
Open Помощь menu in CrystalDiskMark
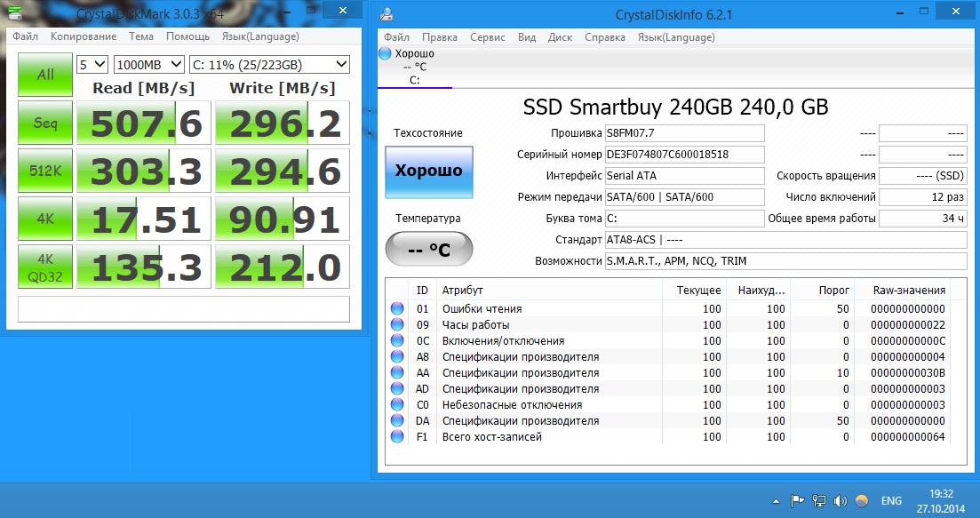(187, 36)
